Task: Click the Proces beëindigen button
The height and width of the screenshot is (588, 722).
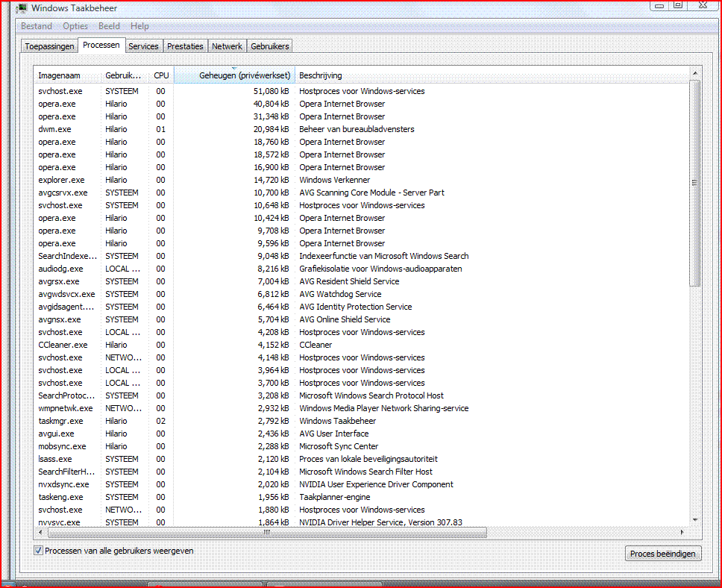Action: (663, 554)
